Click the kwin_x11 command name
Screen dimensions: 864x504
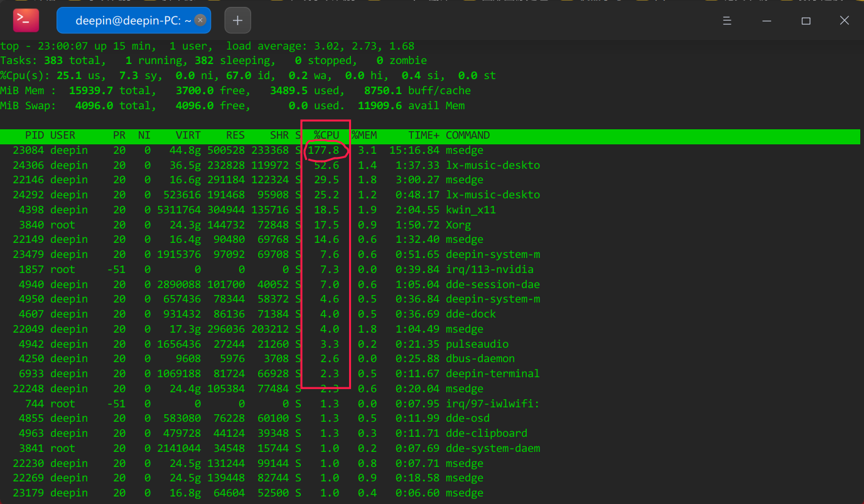point(471,210)
